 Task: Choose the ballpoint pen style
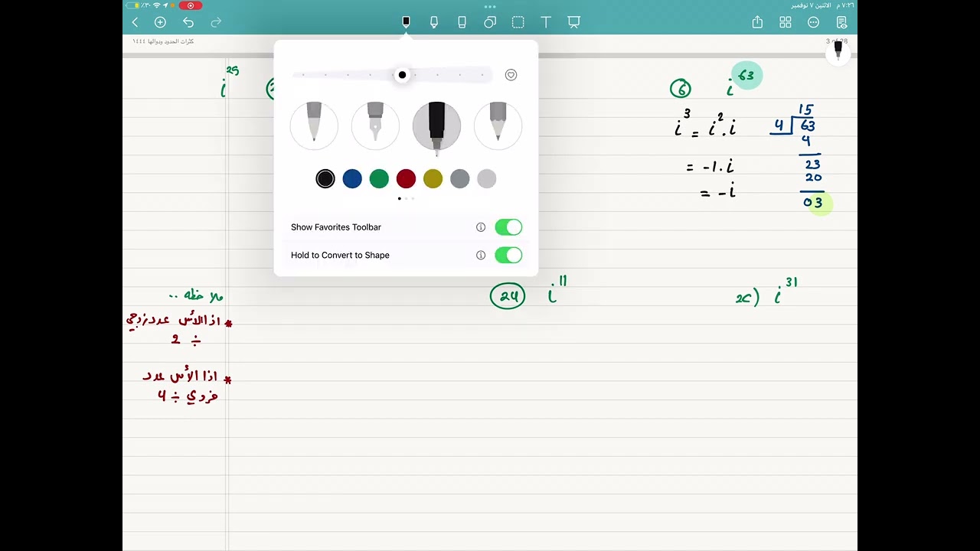click(314, 126)
